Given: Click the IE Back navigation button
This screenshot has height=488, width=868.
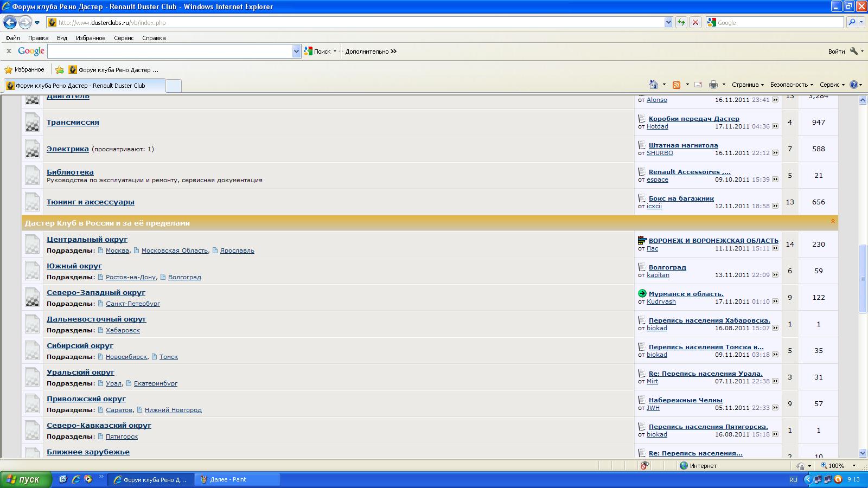Looking at the screenshot, I should [10, 22].
